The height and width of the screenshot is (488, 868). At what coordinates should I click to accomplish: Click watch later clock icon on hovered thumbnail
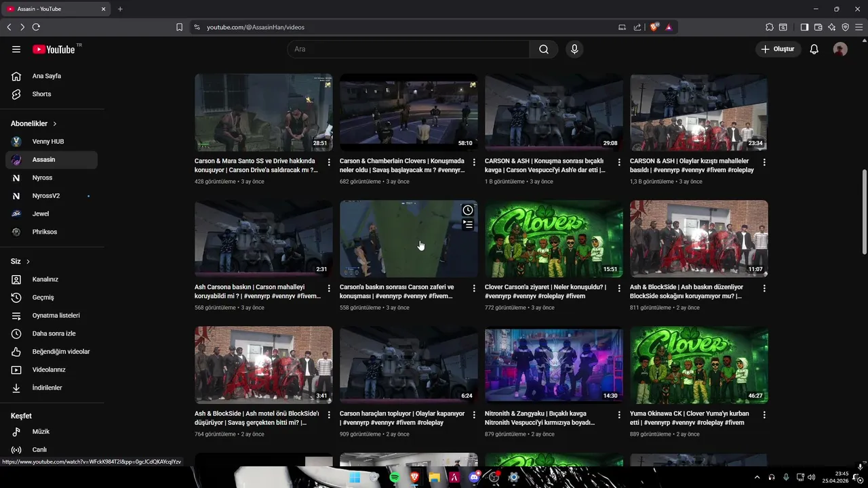(x=468, y=210)
